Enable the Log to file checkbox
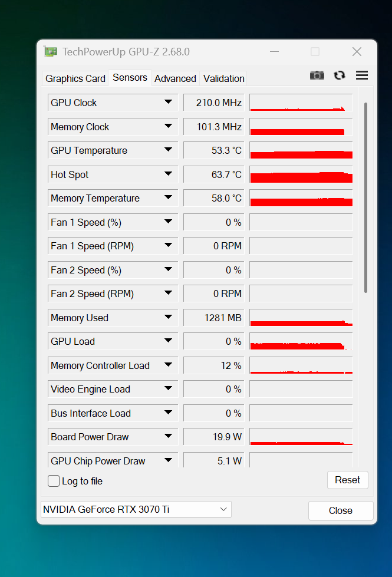Viewport: 392px width, 577px height. click(54, 481)
